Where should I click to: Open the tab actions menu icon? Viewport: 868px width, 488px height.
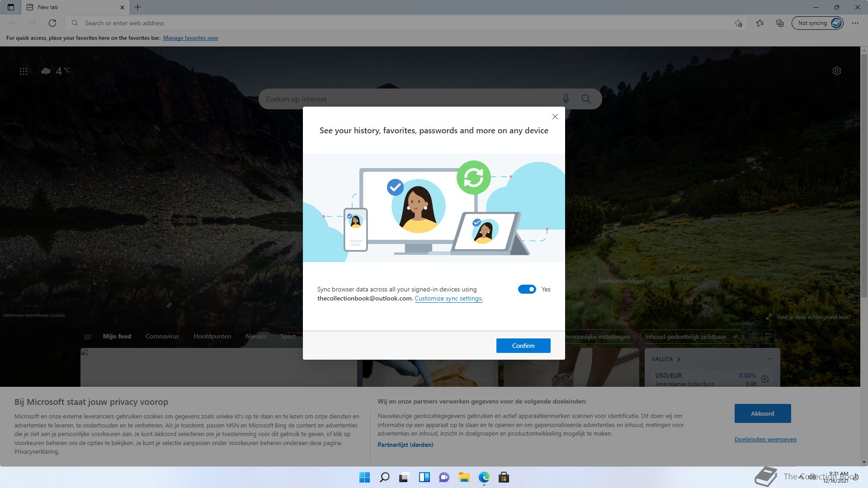[11, 7]
